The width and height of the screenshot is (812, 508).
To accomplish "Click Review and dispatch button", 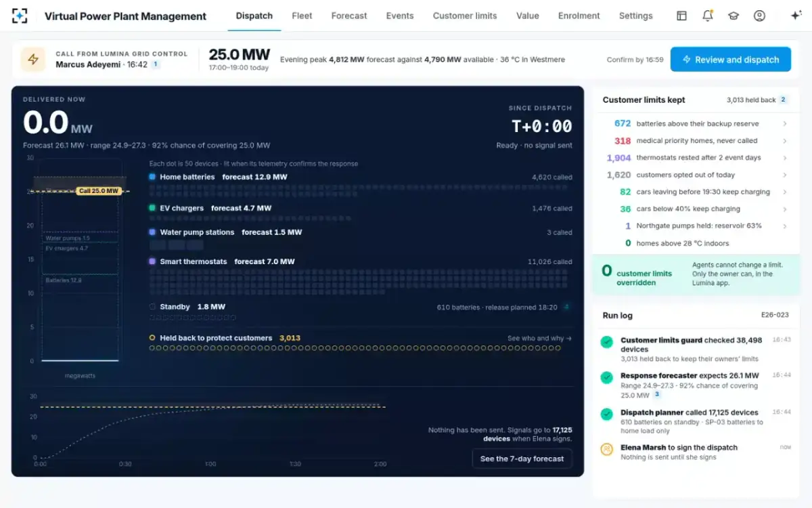I will [731, 60].
